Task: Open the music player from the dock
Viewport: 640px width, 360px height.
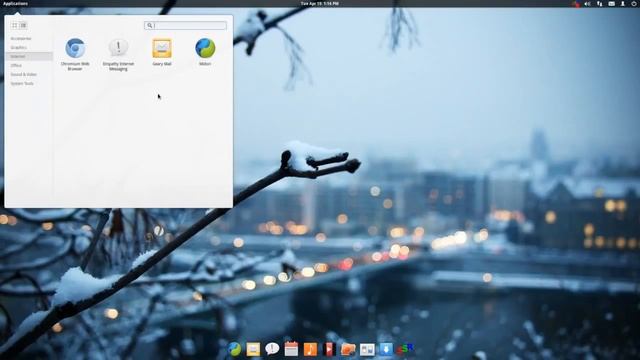Action: [x=310, y=349]
